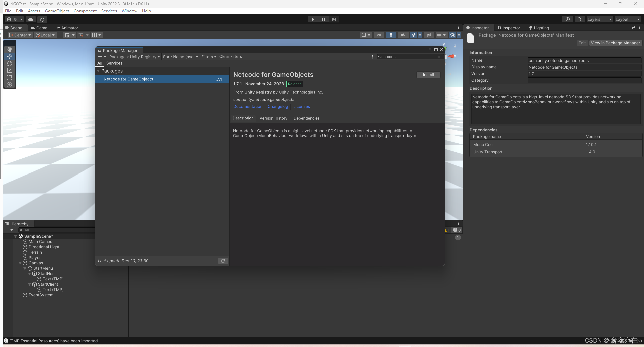This screenshot has height=347, width=644.
Task: Collapse the Canvas item in Hierarchy
Action: coord(21,263)
